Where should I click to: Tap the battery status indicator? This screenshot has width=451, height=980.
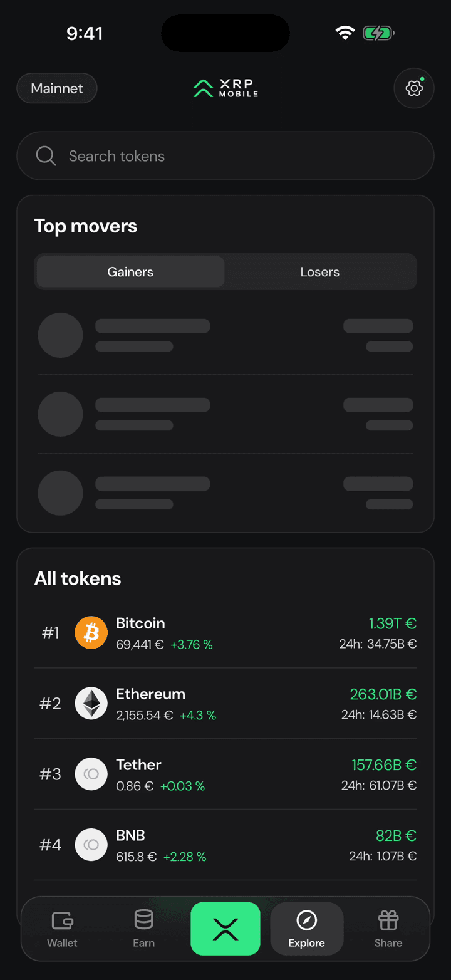click(x=378, y=33)
